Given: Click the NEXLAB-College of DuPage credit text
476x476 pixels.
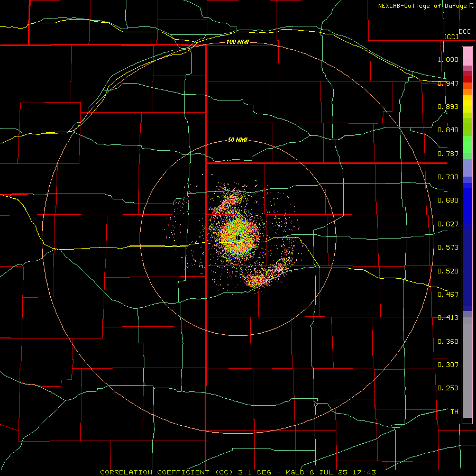Looking at the screenshot, I should (x=422, y=6).
